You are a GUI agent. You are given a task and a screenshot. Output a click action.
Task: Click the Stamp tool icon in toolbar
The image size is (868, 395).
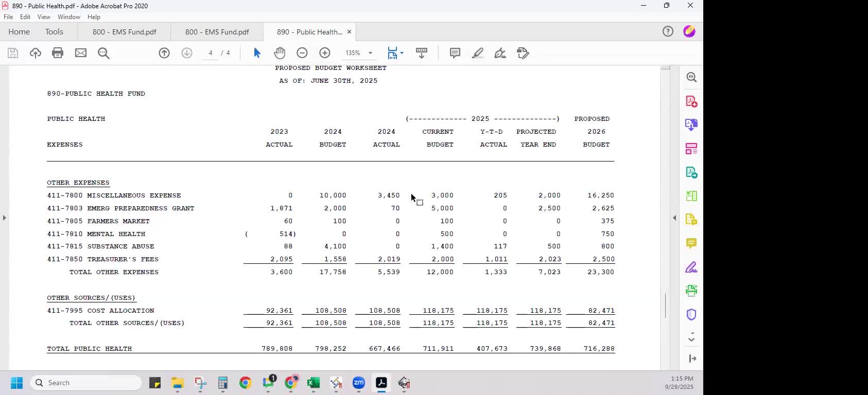(x=523, y=53)
